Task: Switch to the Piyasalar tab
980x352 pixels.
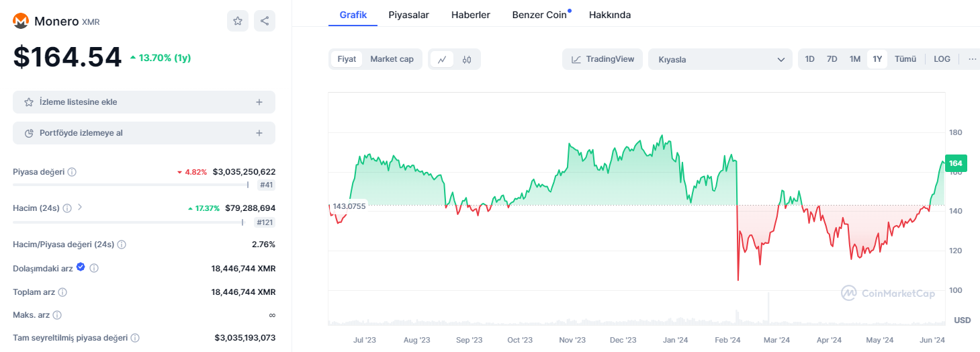Action: tap(409, 14)
